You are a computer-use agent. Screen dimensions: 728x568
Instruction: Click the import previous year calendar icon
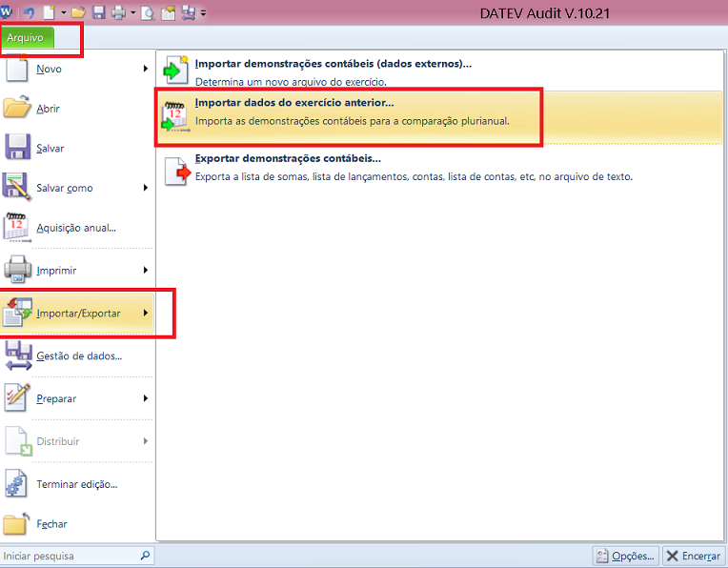point(175,116)
